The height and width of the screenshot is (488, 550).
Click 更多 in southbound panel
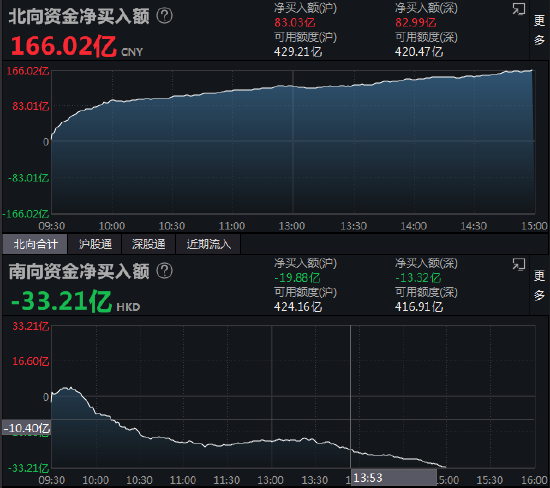coord(539,285)
